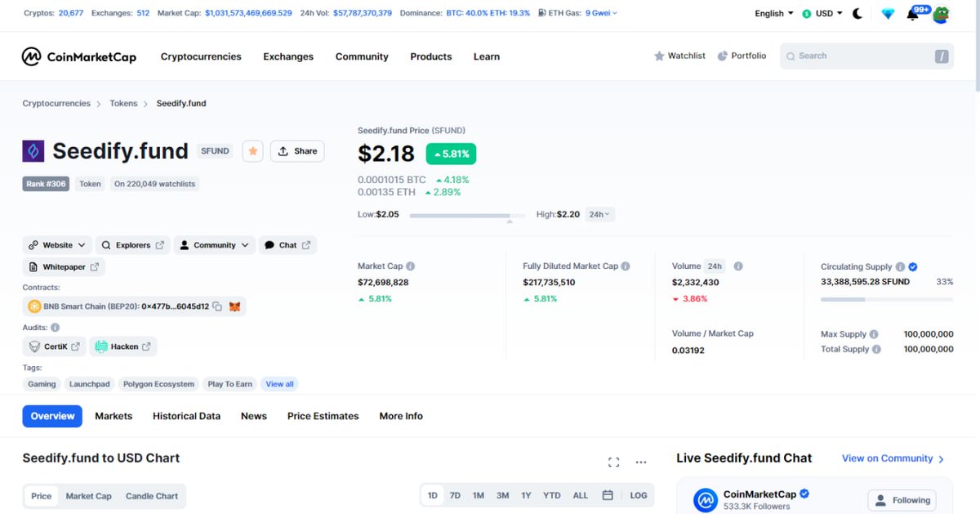Click Market Cap info icon
This screenshot has width=980, height=514.
coord(410,266)
